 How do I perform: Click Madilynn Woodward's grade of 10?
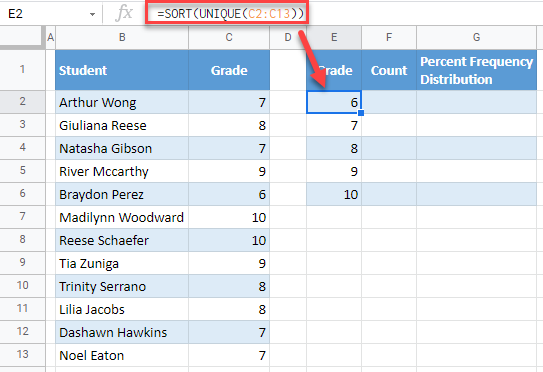[229, 217]
